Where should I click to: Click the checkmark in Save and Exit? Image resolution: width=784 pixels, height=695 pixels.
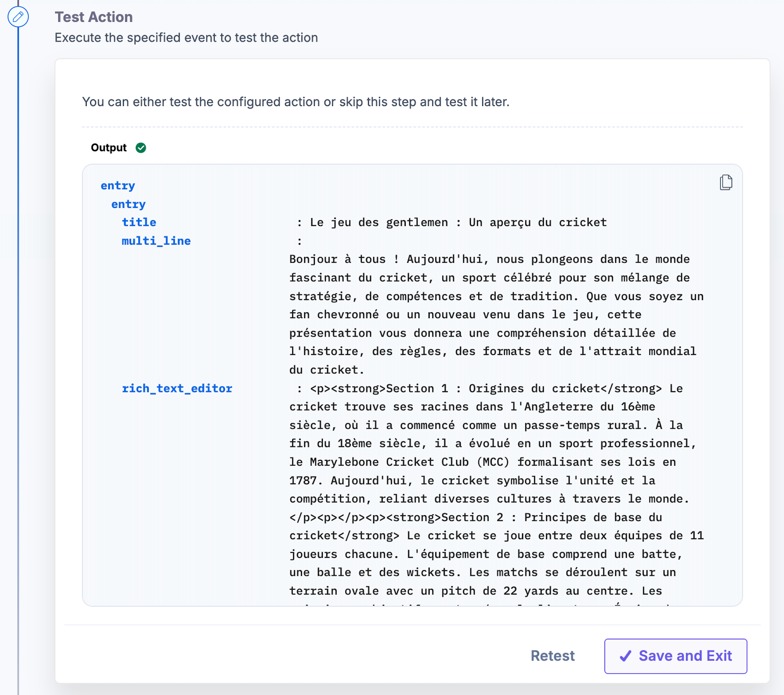point(625,656)
